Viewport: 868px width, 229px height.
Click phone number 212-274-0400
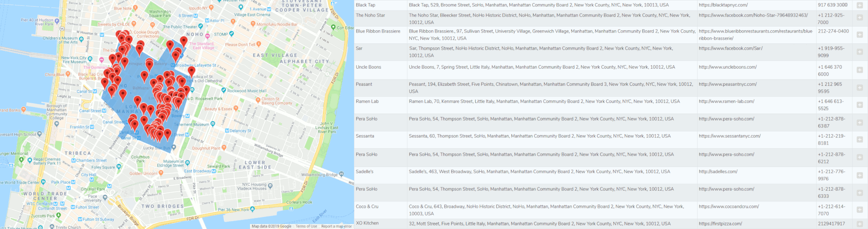click(x=833, y=31)
